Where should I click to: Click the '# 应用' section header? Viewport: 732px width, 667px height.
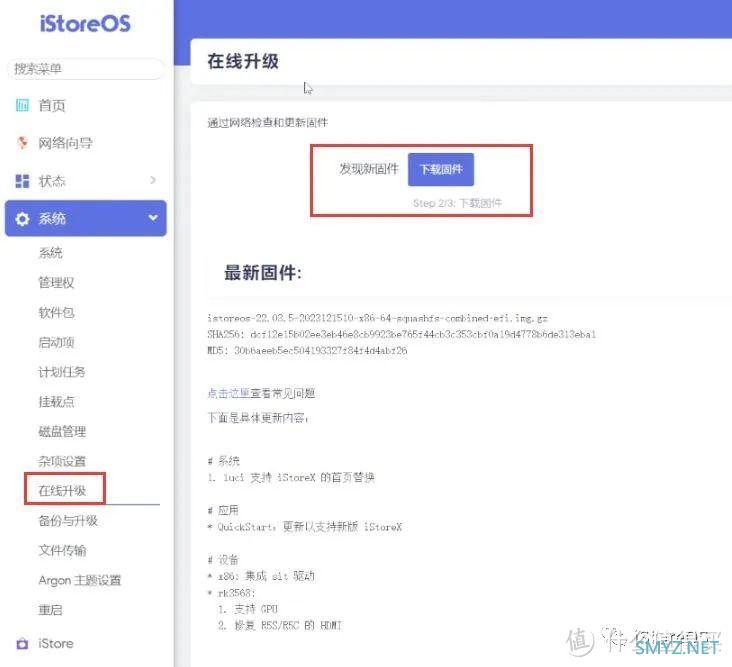(x=223, y=510)
